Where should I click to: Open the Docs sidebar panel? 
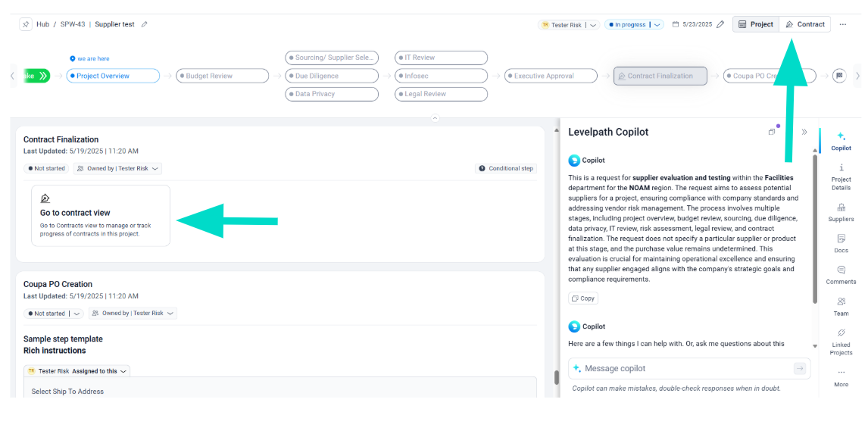841,243
